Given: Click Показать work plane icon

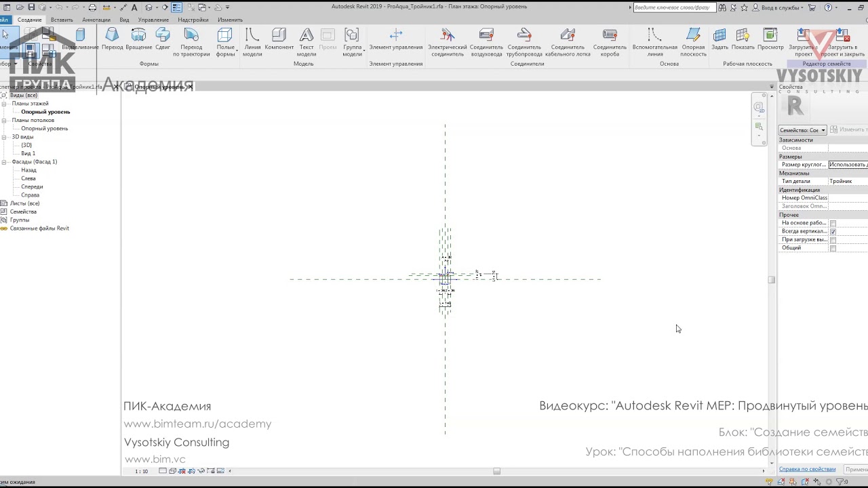Looking at the screenshot, I should click(743, 39).
